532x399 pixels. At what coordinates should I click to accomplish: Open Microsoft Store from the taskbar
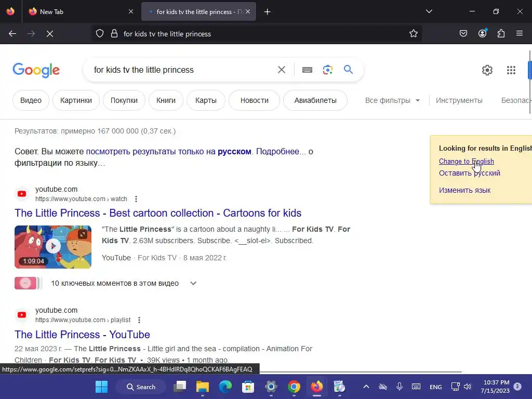tap(248, 387)
